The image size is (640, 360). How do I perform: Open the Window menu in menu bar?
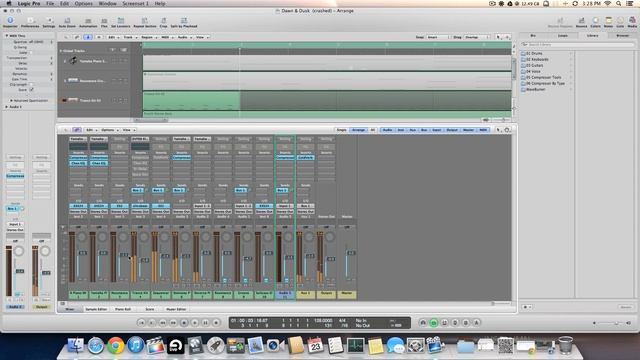(x=107, y=3)
